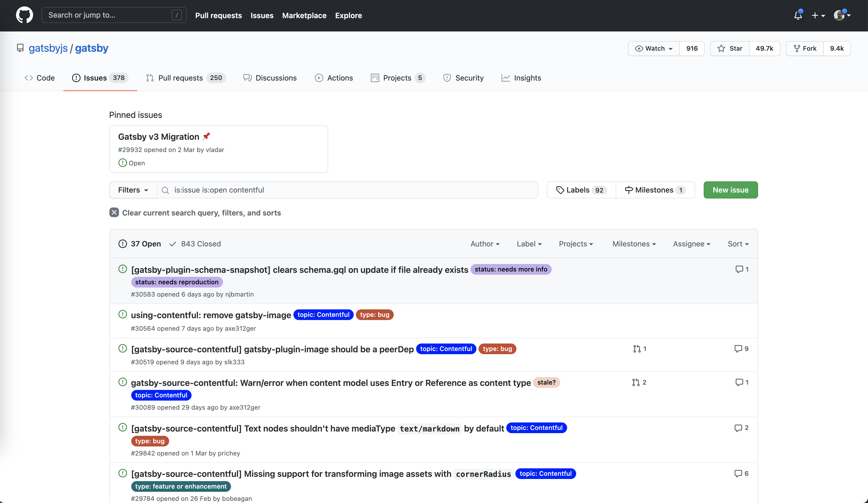Open Marketplace in top navigation
868x503 pixels.
[304, 15]
